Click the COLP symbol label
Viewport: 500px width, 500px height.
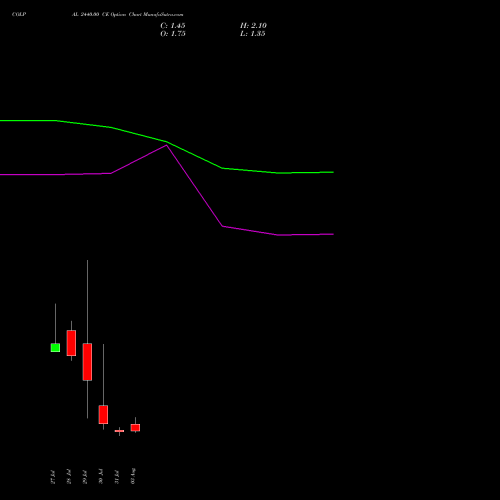tap(19, 14)
